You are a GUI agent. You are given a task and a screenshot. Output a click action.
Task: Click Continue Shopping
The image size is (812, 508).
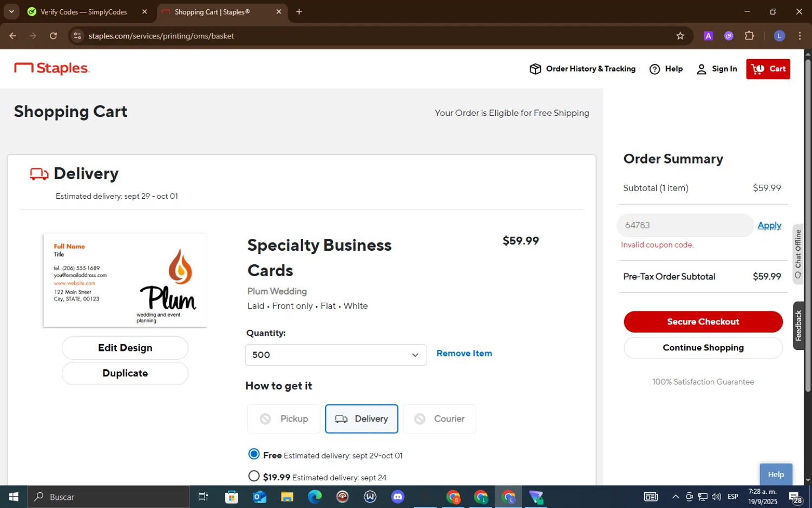[703, 348]
